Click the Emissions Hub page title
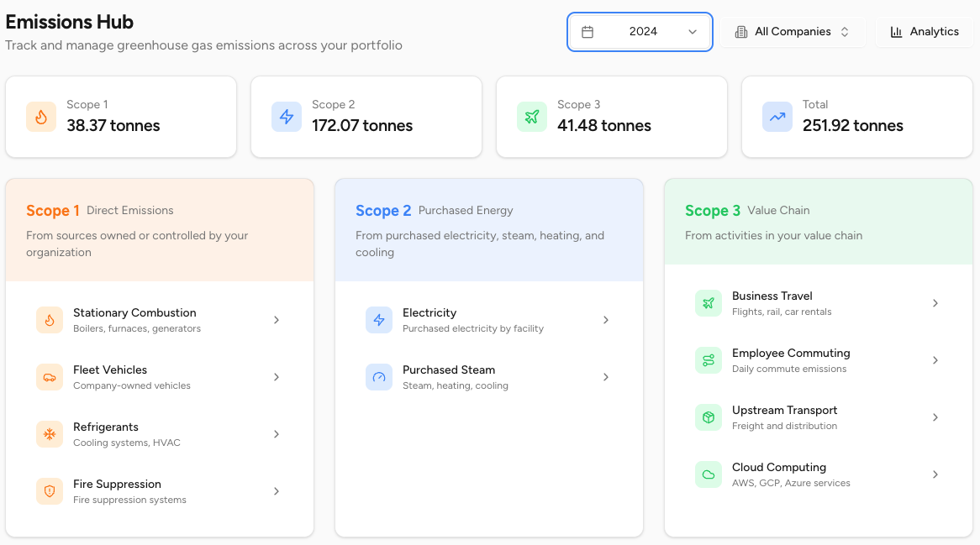 69,21
